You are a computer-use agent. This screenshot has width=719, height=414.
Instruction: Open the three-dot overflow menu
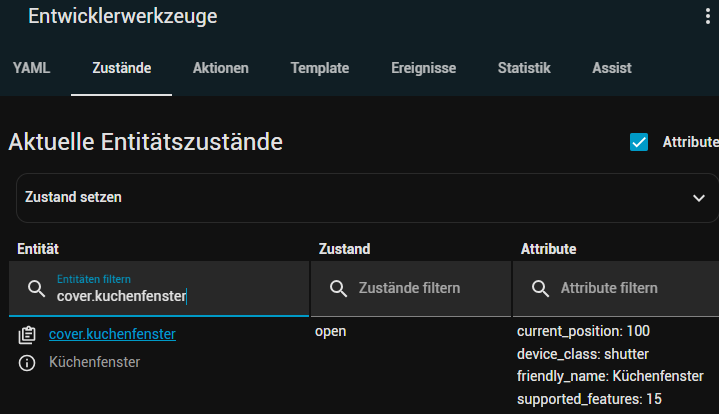(709, 17)
